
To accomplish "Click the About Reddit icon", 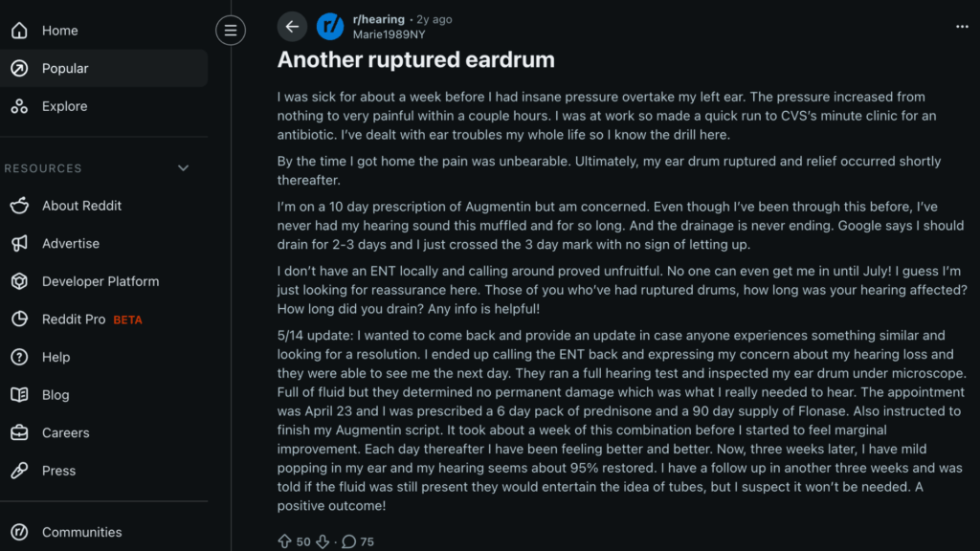I will coord(19,206).
